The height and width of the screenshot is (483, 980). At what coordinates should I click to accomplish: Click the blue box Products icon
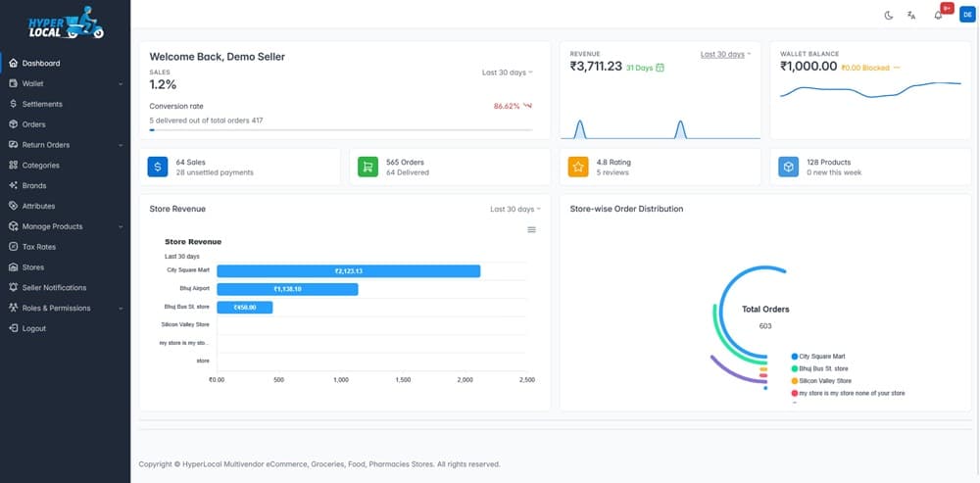[x=789, y=167]
